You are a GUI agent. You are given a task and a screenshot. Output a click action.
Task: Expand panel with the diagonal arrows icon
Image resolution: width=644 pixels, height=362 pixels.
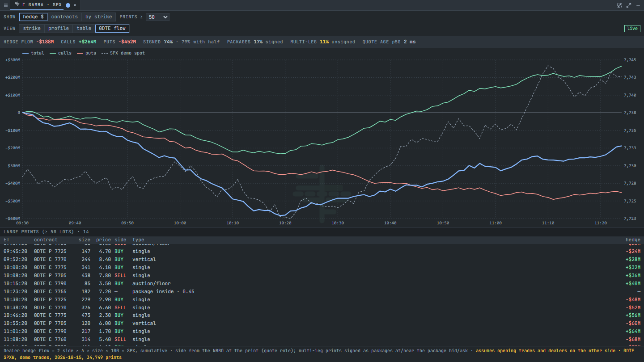(629, 5)
